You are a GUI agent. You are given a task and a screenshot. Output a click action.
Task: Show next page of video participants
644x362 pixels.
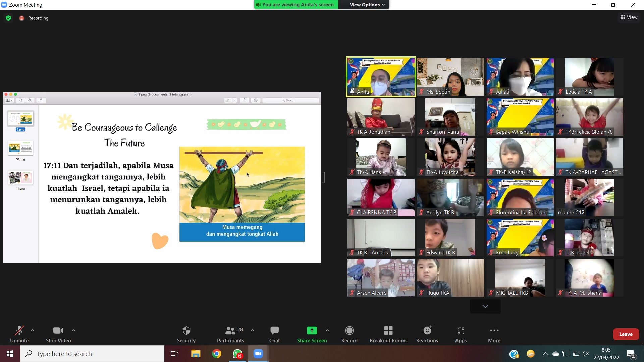485,306
